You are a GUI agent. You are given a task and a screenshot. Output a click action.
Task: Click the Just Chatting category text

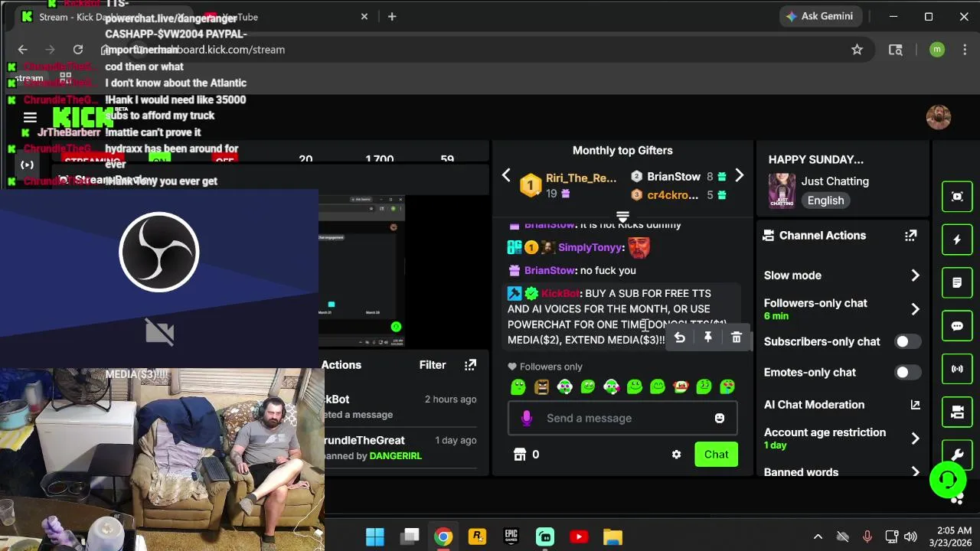(835, 181)
